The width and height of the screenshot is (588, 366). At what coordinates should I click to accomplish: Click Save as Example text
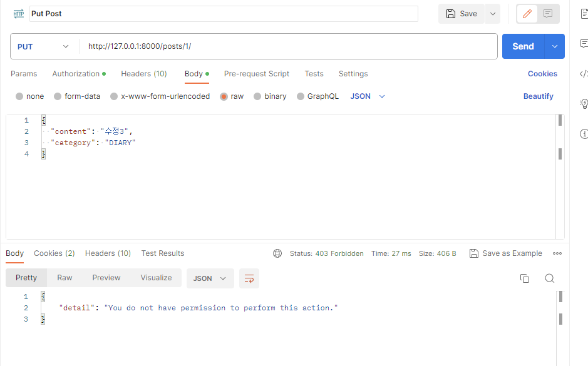(x=512, y=253)
